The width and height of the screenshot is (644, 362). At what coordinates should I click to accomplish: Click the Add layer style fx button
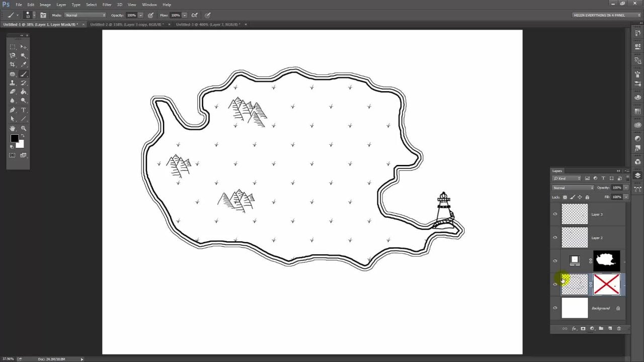click(574, 328)
